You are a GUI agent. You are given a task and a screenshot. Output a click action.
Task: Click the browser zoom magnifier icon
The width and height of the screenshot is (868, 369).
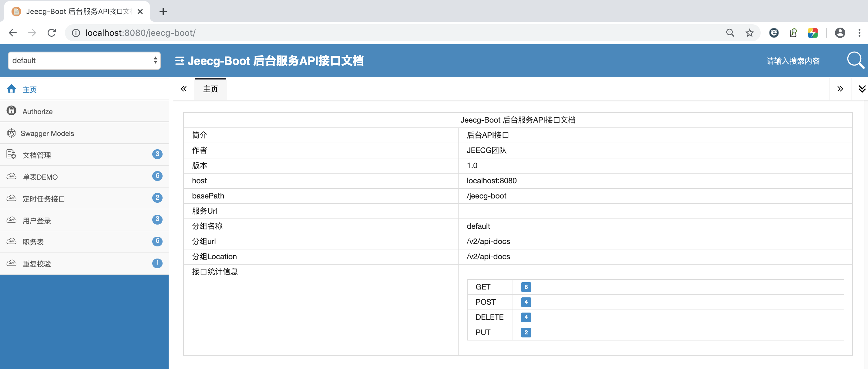(730, 33)
